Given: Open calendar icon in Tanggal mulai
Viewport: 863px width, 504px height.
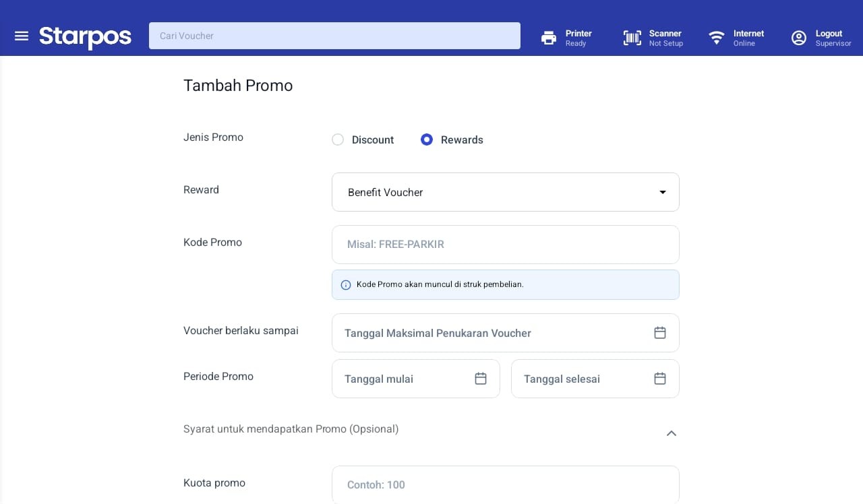Looking at the screenshot, I should [x=481, y=379].
